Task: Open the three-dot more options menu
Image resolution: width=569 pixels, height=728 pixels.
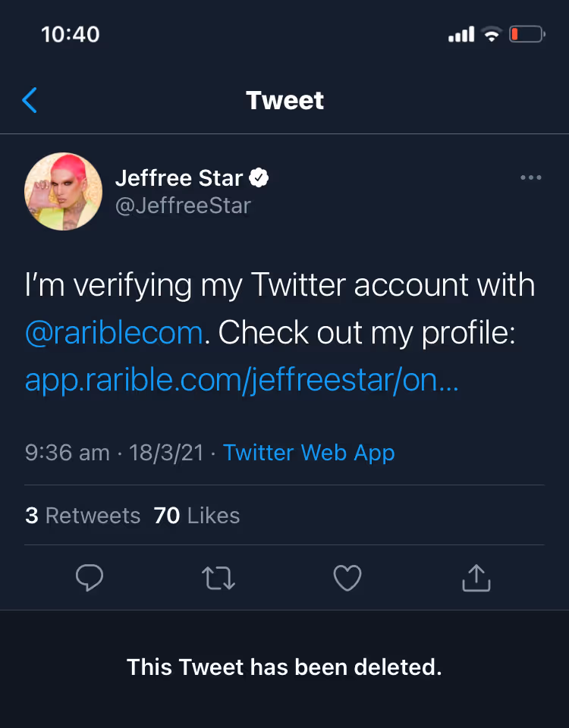Action: coord(531,177)
